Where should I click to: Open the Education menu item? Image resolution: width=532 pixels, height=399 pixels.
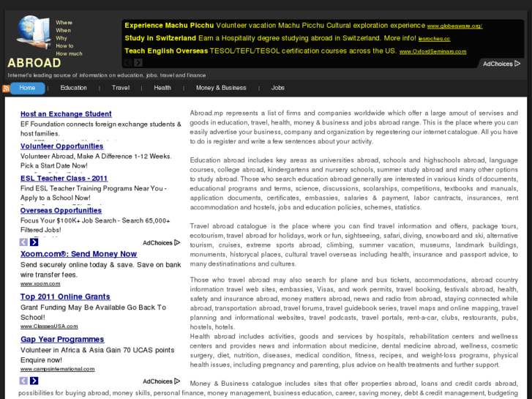pos(74,88)
